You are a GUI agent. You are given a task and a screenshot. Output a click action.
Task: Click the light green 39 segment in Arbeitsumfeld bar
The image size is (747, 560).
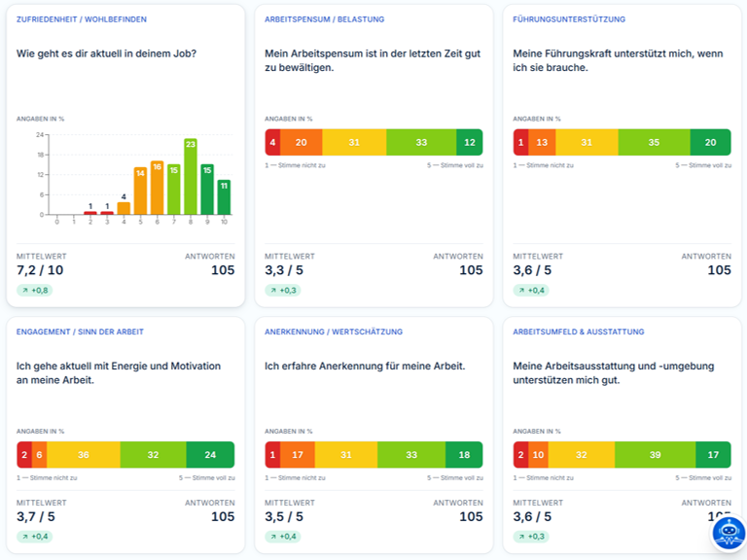click(x=655, y=455)
